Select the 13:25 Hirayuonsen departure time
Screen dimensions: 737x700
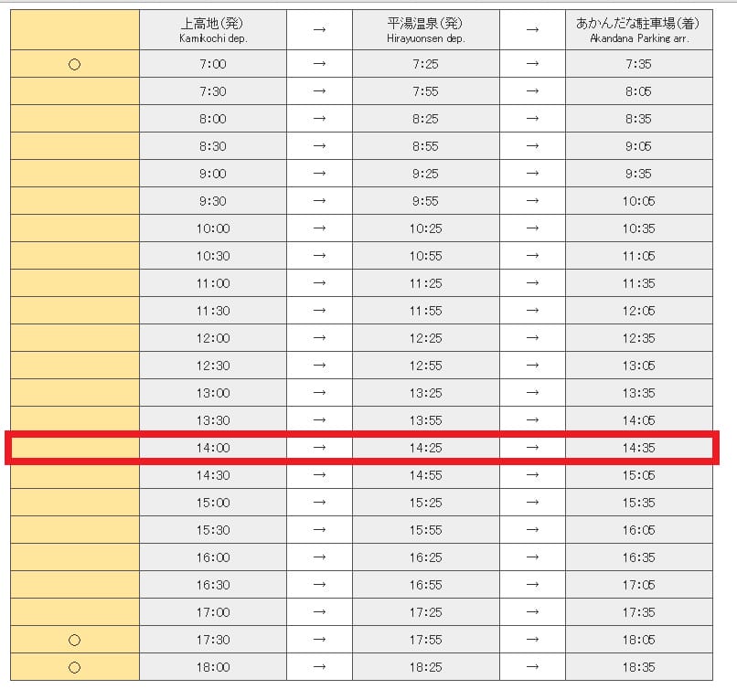[x=426, y=393]
